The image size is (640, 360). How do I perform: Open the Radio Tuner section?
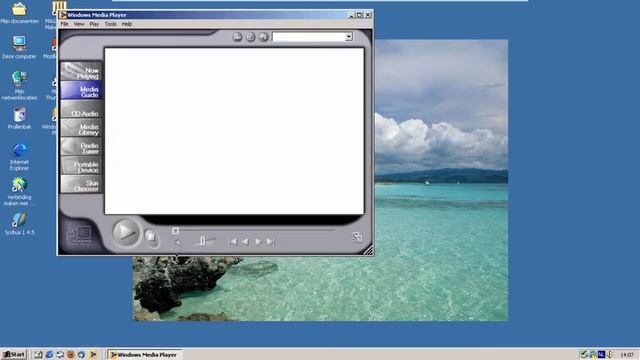81,147
